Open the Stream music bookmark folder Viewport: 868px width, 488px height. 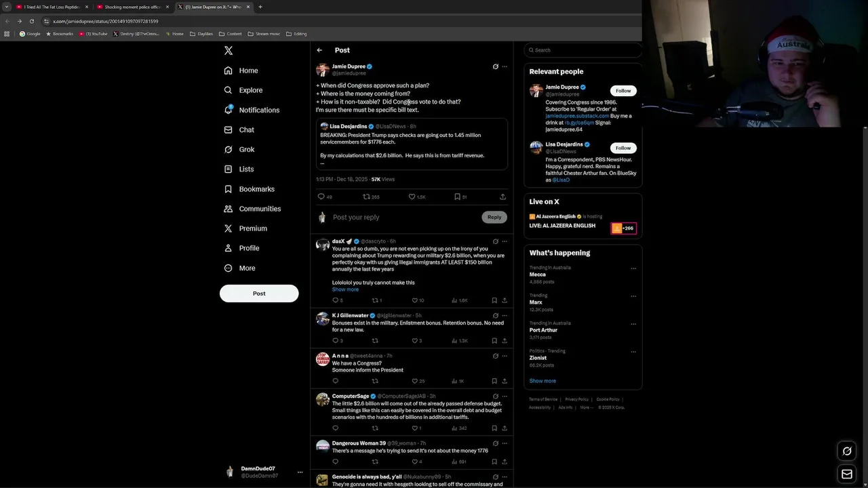point(264,34)
